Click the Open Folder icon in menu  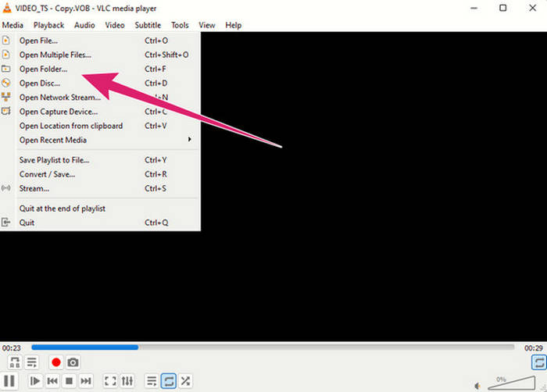point(6,69)
